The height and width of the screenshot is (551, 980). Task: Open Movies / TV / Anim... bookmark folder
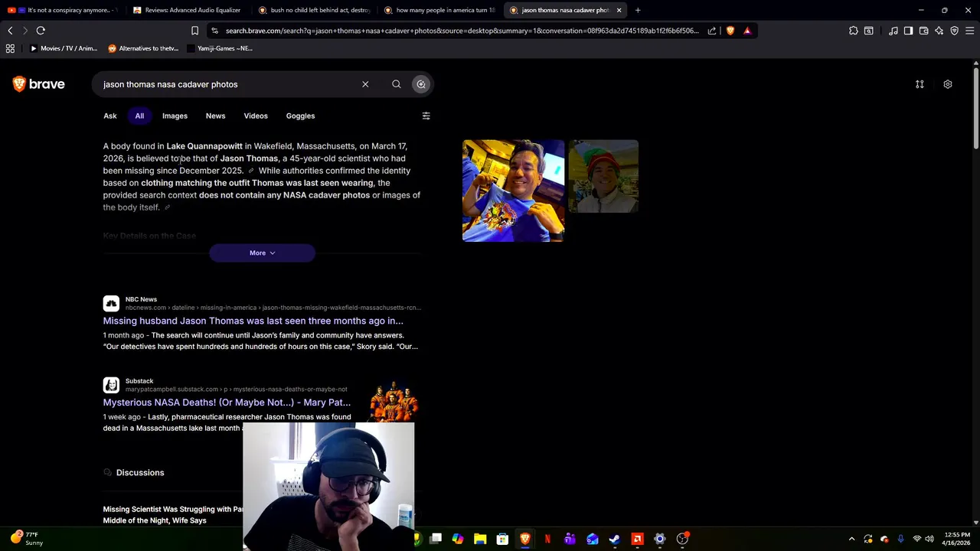(x=63, y=48)
